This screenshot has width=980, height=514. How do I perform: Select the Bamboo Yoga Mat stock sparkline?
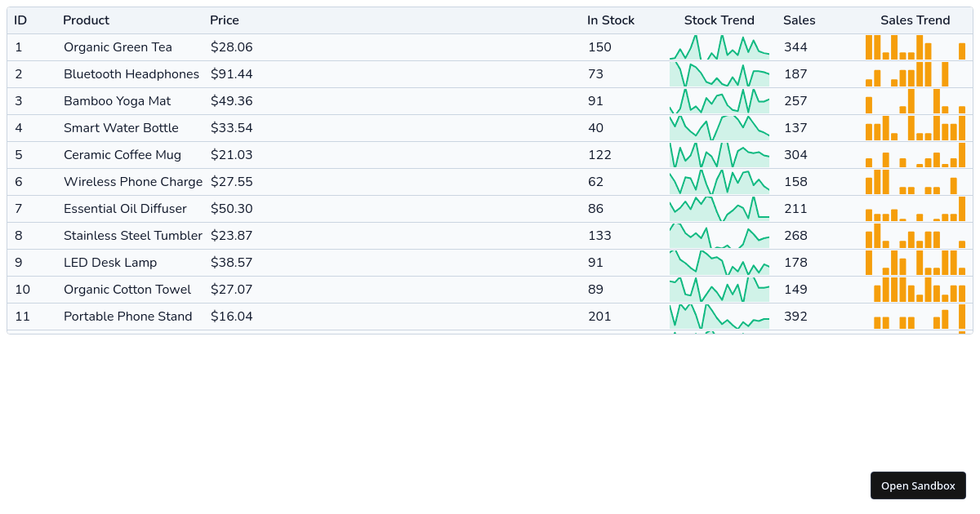pos(719,101)
